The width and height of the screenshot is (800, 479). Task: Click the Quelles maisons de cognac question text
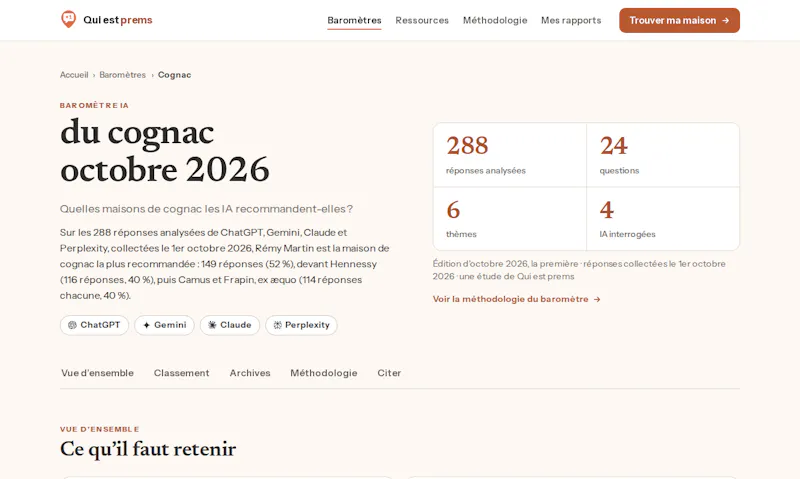coord(206,209)
